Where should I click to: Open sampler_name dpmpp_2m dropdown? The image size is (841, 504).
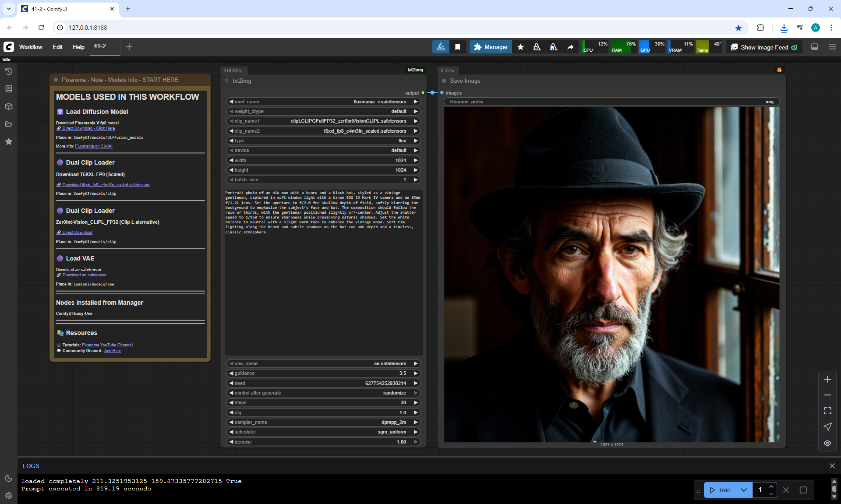tap(323, 422)
